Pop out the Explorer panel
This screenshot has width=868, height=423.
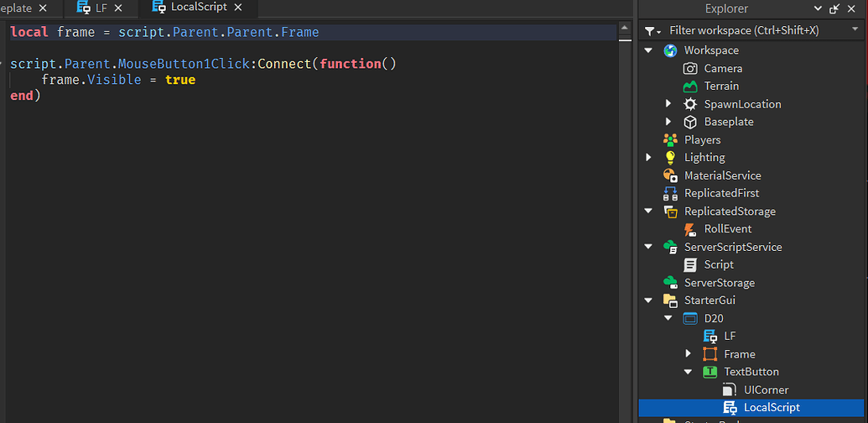[x=834, y=8]
